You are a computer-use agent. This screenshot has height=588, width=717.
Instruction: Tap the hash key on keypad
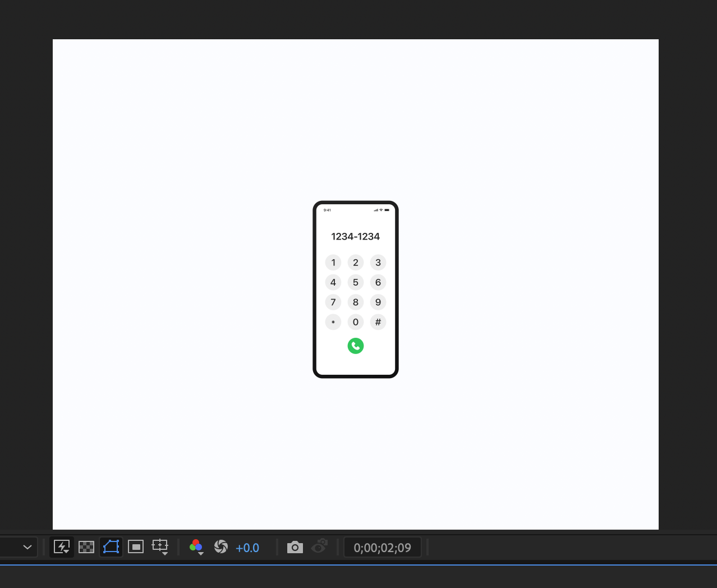click(378, 322)
